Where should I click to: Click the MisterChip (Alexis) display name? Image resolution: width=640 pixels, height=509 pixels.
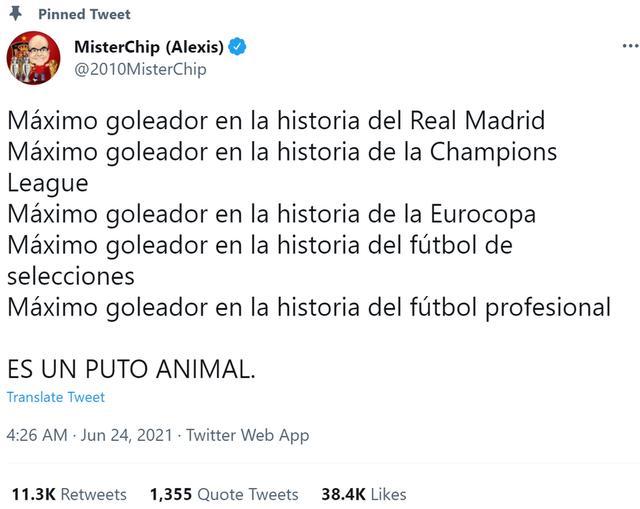pyautogui.click(x=150, y=47)
